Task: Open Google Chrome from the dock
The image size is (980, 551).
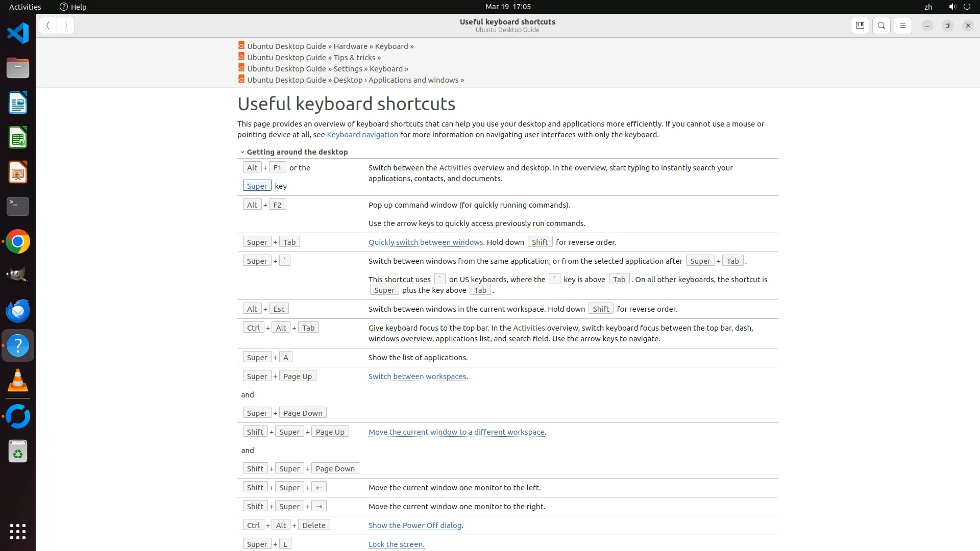Action: pos(18,242)
